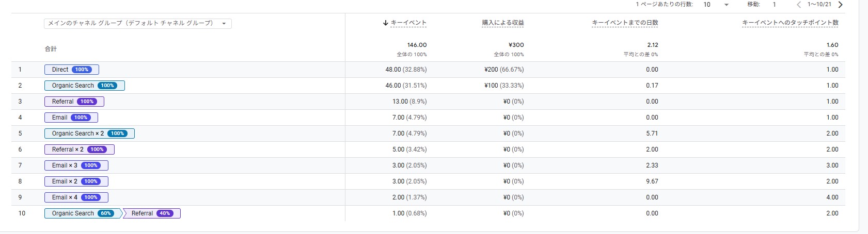
Task: Select the Referral × 2 path chip
Action: tap(80, 149)
